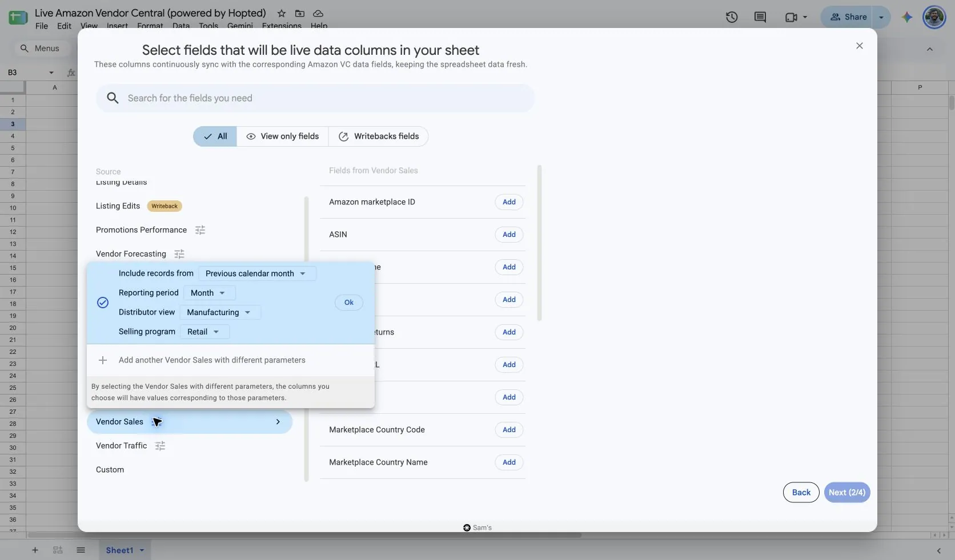
Task: Expand the Vendor Sales source chevron
Action: 278,422
